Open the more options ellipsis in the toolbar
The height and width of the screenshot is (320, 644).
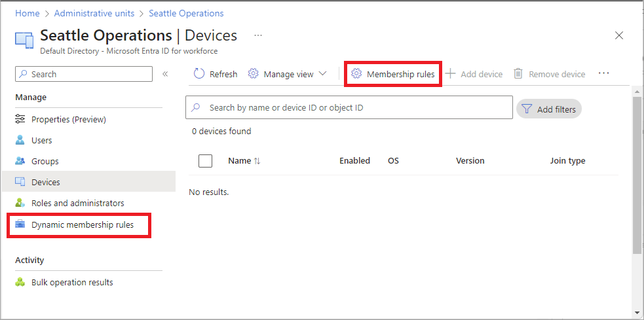coord(604,74)
